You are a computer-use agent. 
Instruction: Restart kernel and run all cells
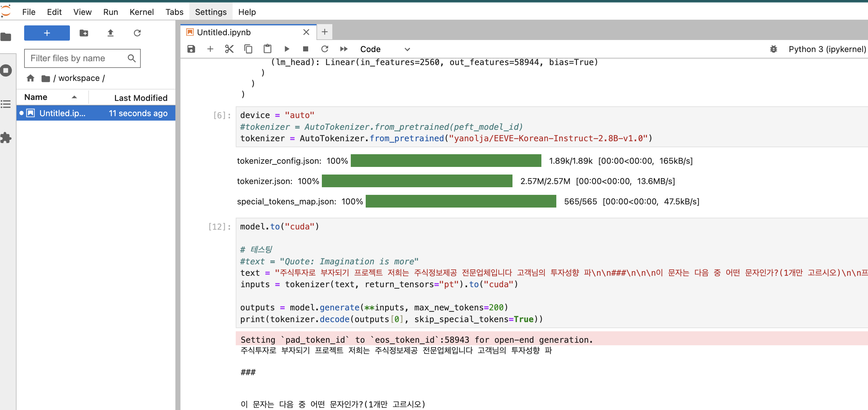(344, 49)
